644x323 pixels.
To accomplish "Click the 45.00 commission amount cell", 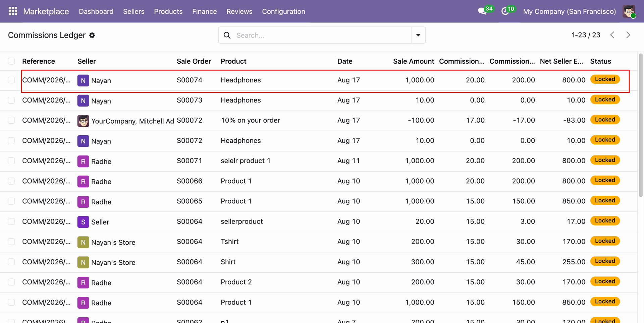I will click(x=525, y=262).
